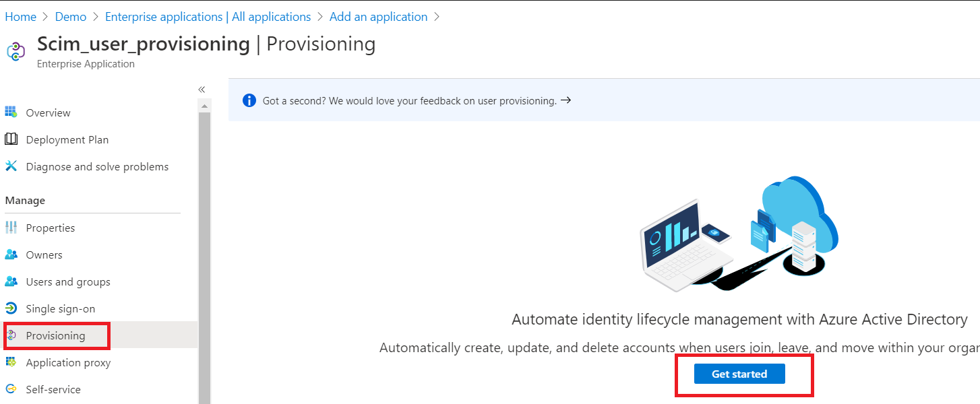Click the Scim_user_provisioning application logo
Screen dimensions: 980x404
15,50
